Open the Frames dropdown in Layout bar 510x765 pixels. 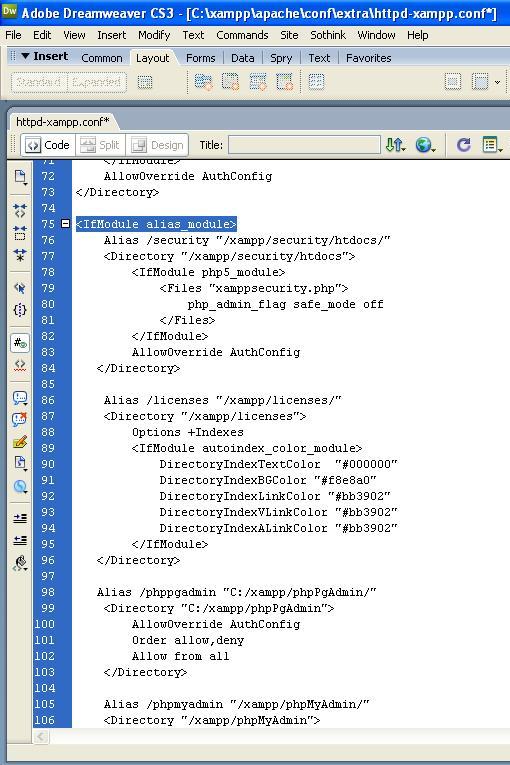[x=486, y=81]
